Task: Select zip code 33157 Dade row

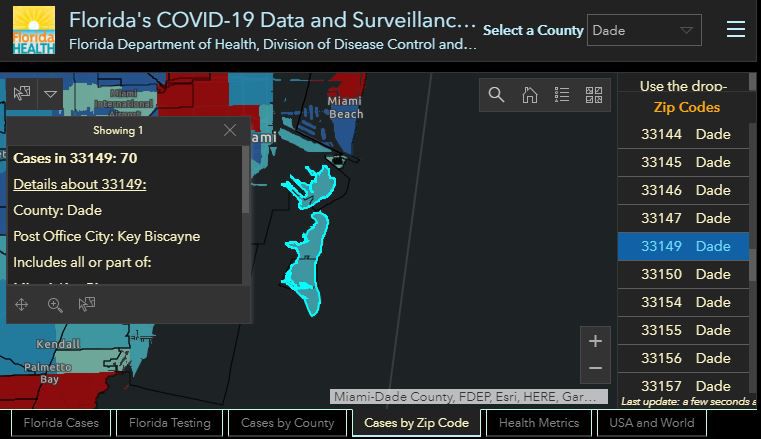Action: [x=683, y=386]
